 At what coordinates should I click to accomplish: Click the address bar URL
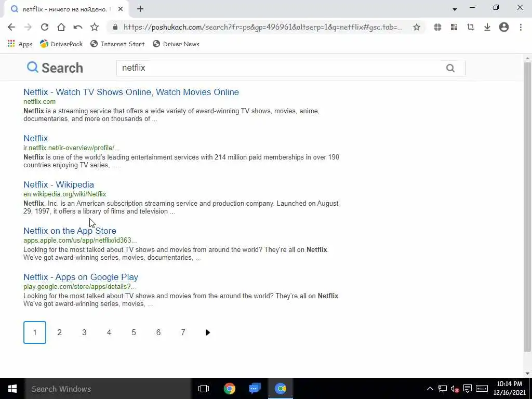(x=262, y=27)
